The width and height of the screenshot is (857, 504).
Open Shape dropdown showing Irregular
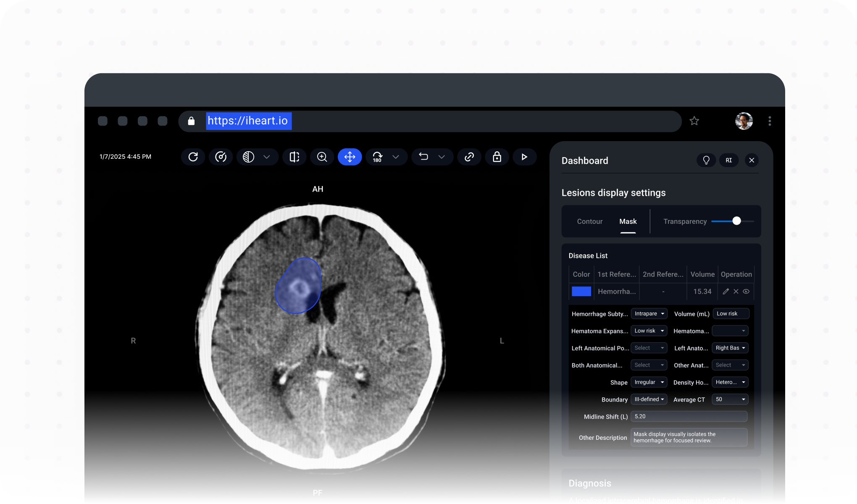(649, 382)
